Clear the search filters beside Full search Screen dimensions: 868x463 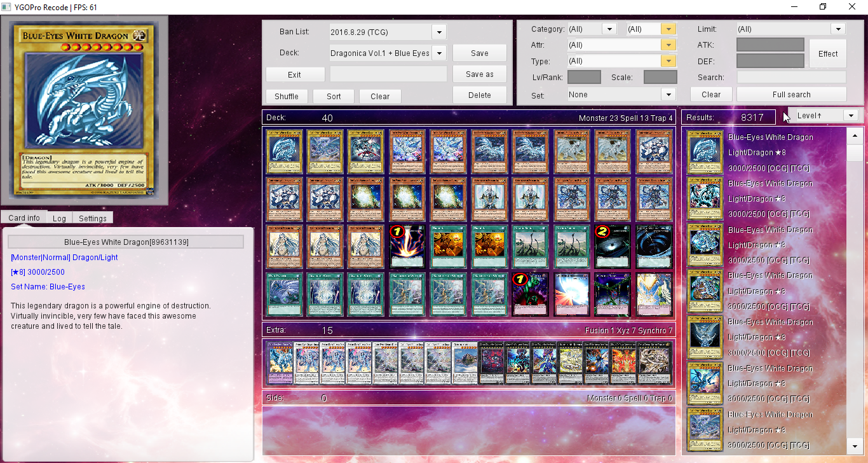click(x=711, y=95)
